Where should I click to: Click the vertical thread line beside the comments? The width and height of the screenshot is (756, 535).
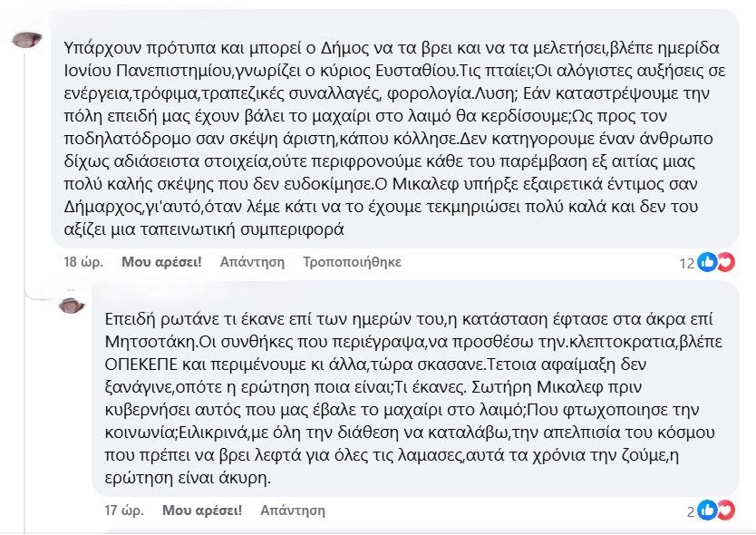24,289
